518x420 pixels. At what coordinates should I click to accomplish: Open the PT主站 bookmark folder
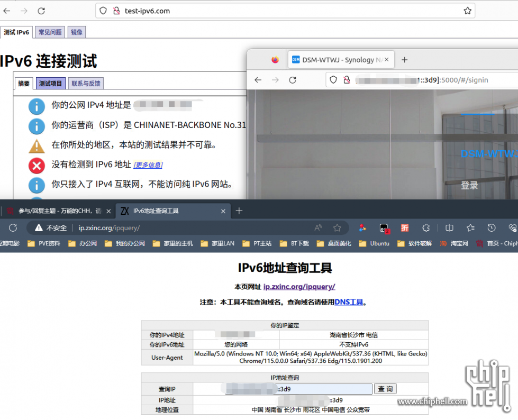[257, 244]
